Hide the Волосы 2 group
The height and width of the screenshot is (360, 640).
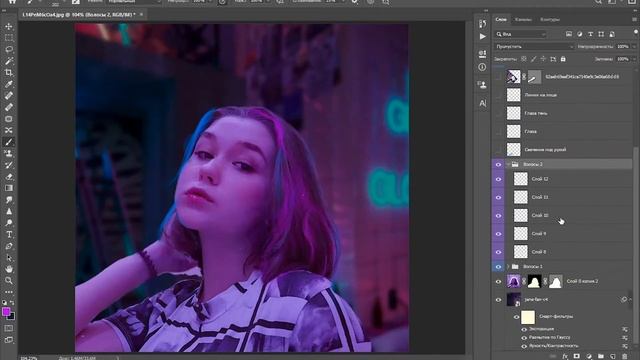[498, 164]
